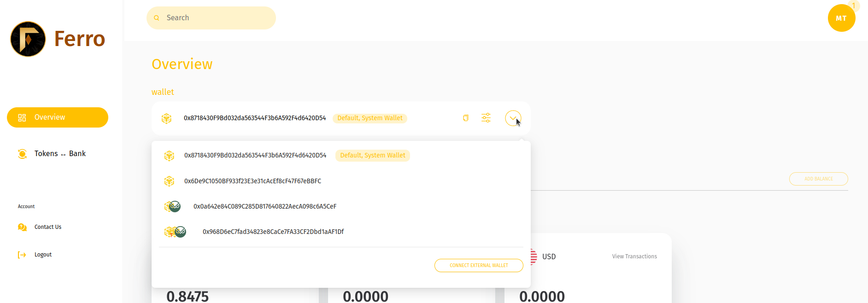Focus the Search input field
Screen dimensions: 868x303
[x=211, y=18]
